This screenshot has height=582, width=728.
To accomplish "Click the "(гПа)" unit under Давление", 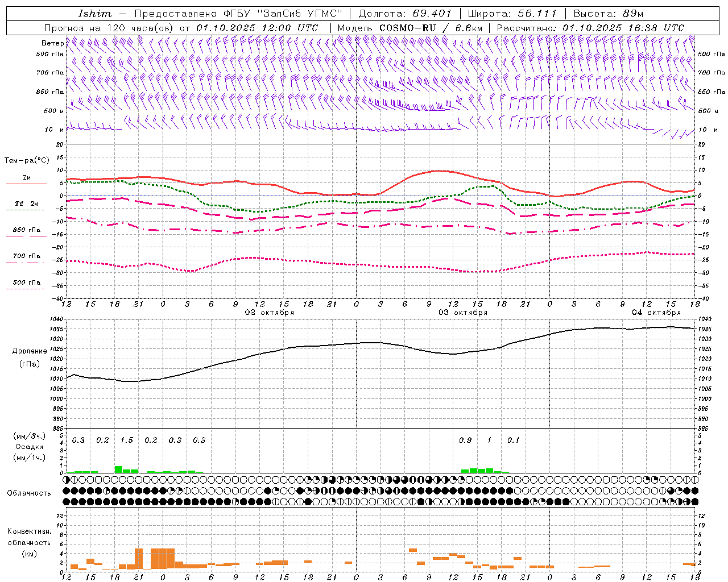I will pos(29,364).
